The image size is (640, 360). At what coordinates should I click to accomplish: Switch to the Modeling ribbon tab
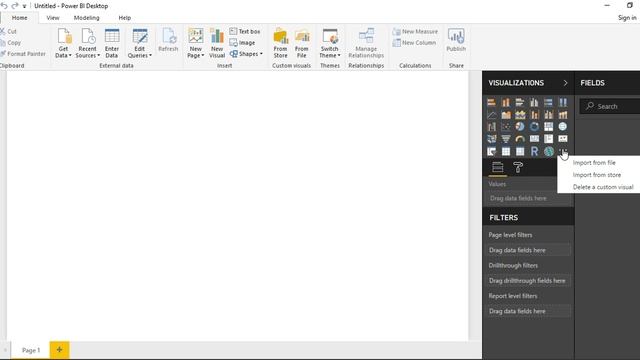pos(87,18)
